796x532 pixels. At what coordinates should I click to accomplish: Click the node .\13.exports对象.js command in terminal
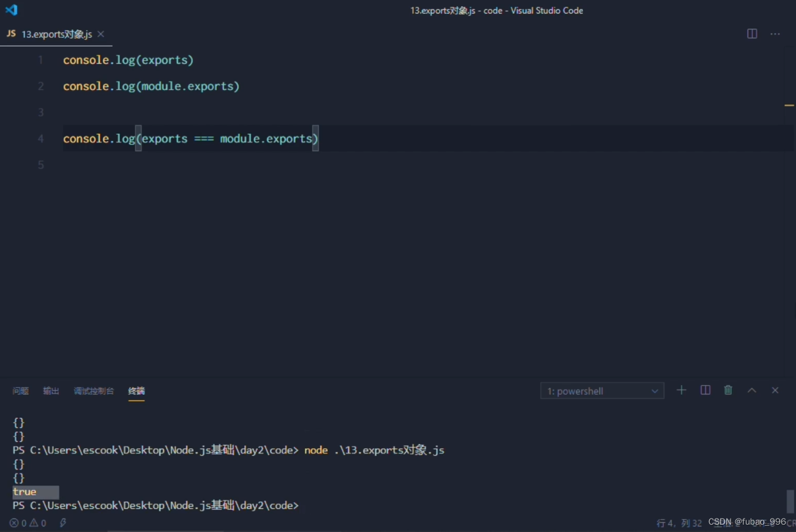coord(374,451)
